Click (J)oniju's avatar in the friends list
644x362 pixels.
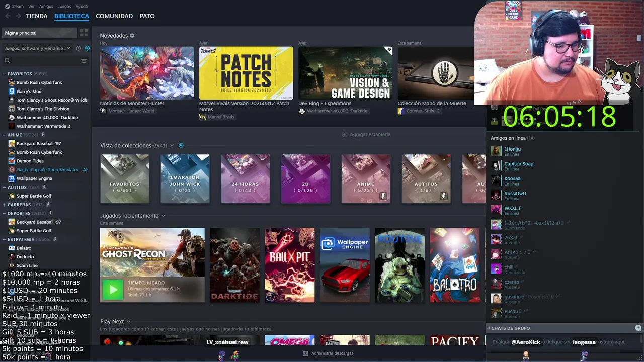point(496,151)
